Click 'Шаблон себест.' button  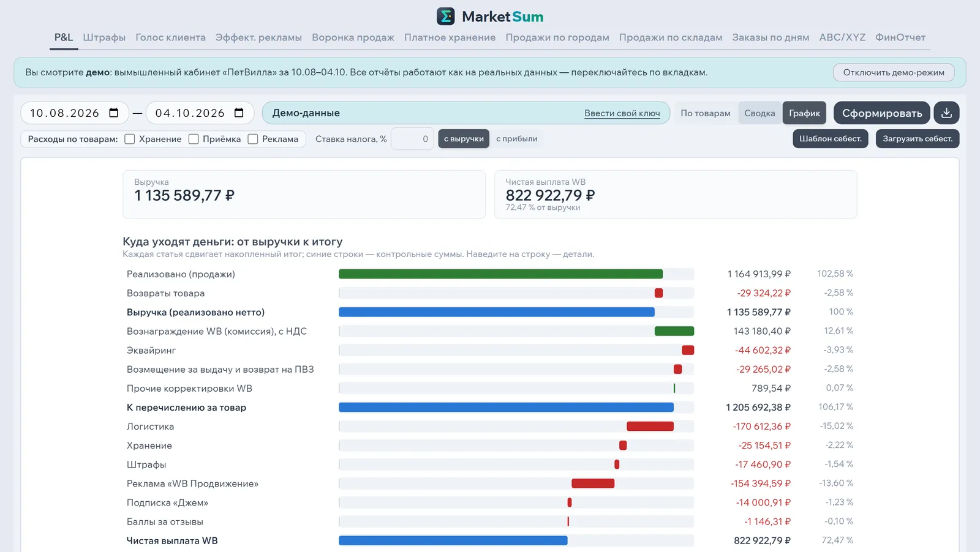click(831, 139)
